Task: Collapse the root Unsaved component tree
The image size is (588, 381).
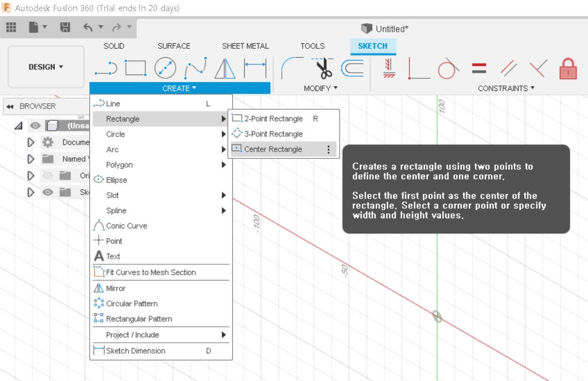Action: pyautogui.click(x=19, y=126)
